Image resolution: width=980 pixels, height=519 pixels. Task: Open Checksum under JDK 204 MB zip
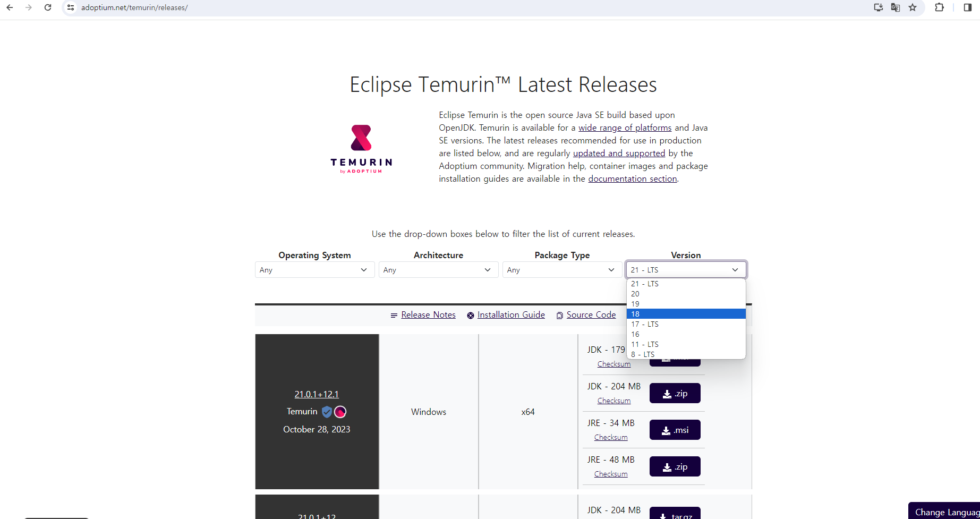(x=613, y=401)
